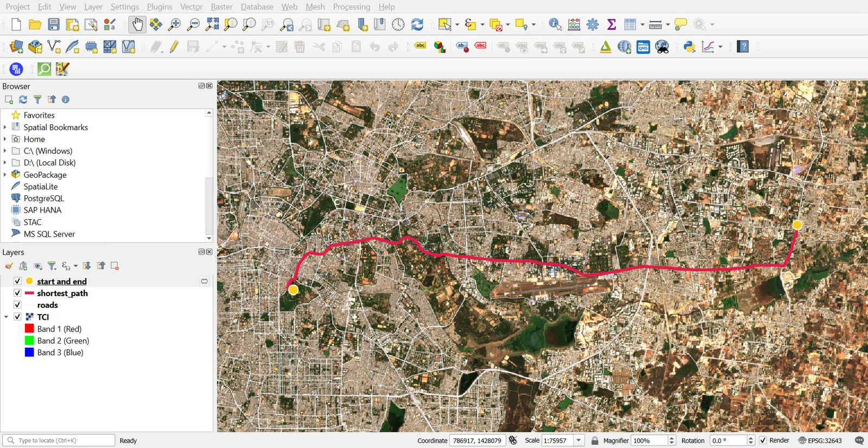Screen dimensions: 868x448
Task: Click the Band 3 (Blue) color swatch
Action: (29, 353)
